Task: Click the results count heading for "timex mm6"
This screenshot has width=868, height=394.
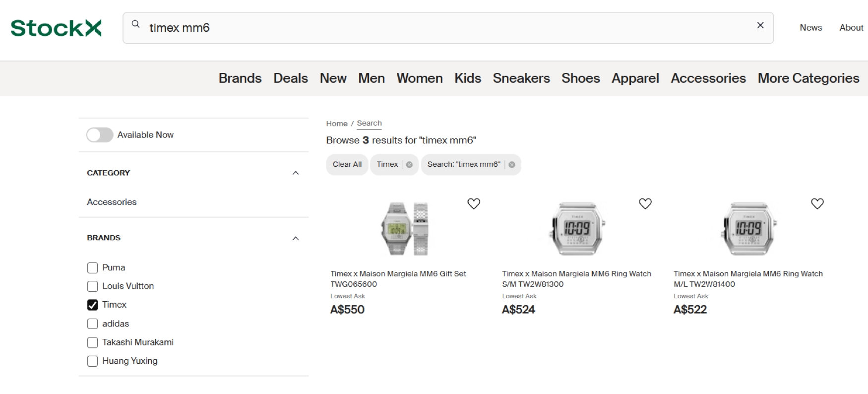Action: [401, 140]
